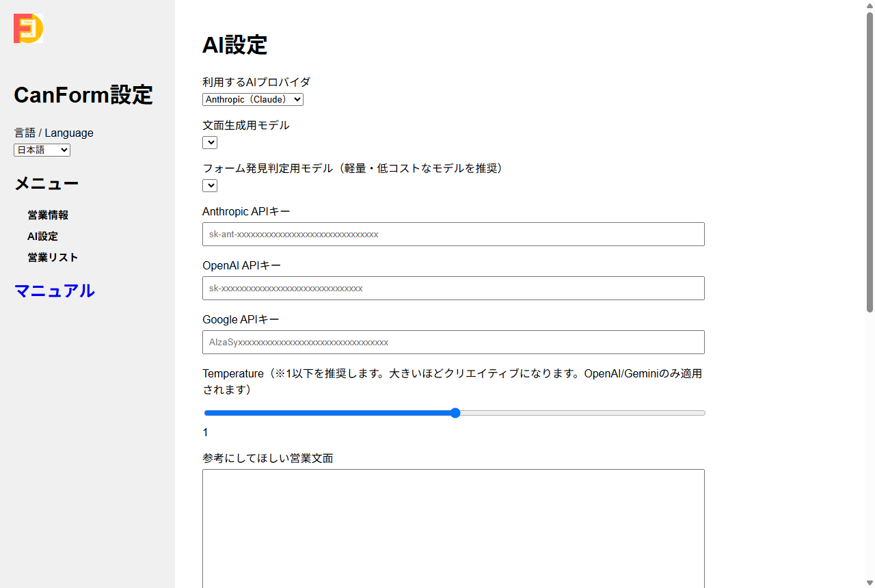Click inside 参考にしてほしい営業文面 text area

[x=453, y=529]
